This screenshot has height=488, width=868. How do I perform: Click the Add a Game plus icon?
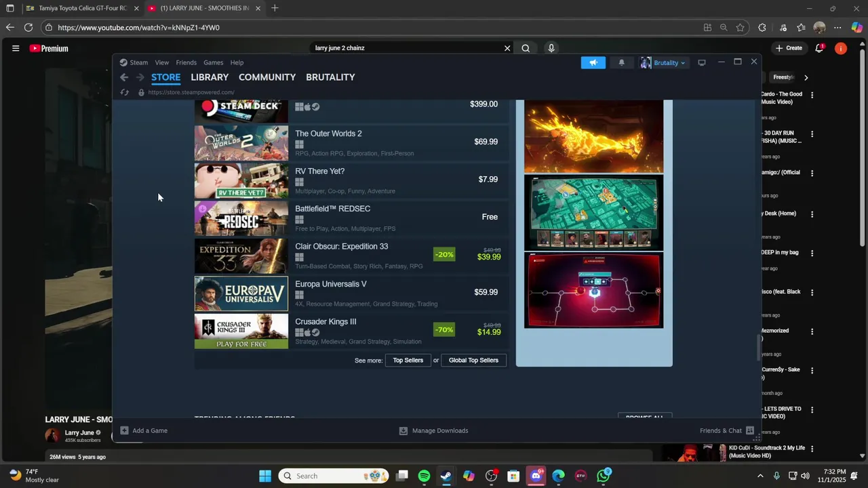point(124,430)
